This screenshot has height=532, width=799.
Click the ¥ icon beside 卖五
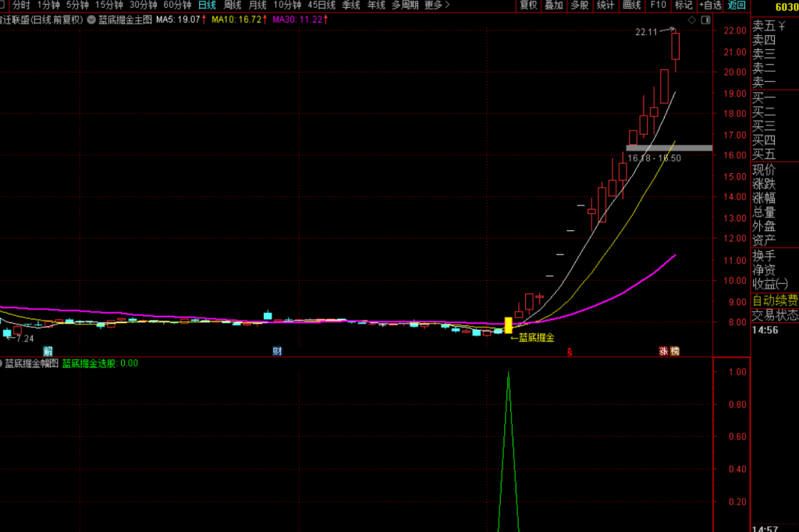click(781, 26)
